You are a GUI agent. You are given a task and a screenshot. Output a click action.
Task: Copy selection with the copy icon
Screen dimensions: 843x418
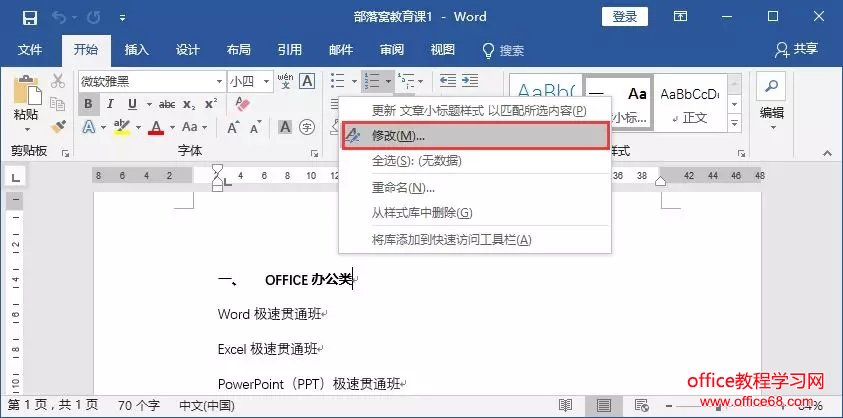pyautogui.click(x=58, y=104)
